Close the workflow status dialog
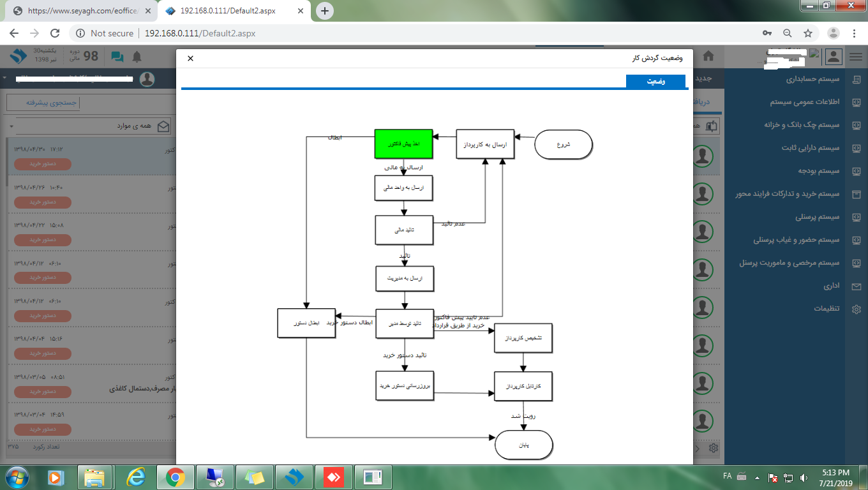The width and height of the screenshot is (868, 490). [x=190, y=58]
